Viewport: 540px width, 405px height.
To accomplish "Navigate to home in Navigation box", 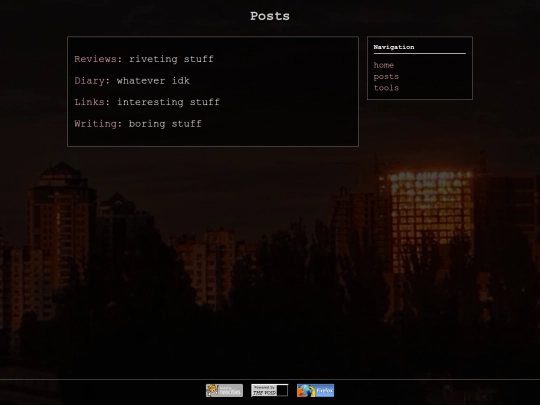I will [384, 65].
